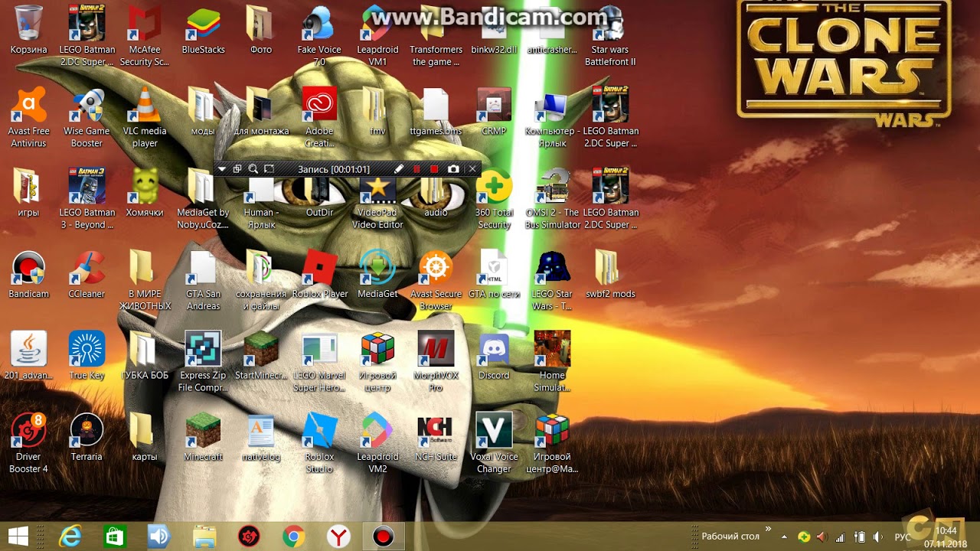The image size is (980, 551).
Task: Switch to Bandicam in the taskbar
Action: click(x=383, y=536)
